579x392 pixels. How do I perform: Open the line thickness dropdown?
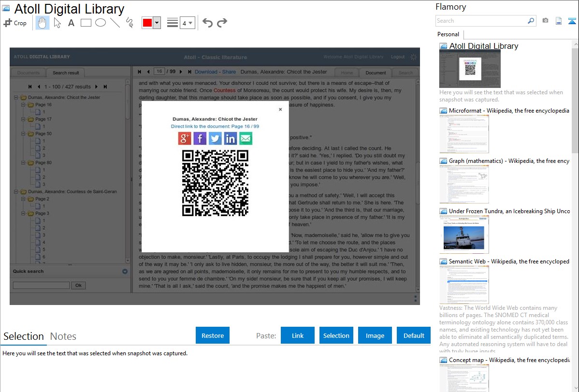[x=187, y=23]
